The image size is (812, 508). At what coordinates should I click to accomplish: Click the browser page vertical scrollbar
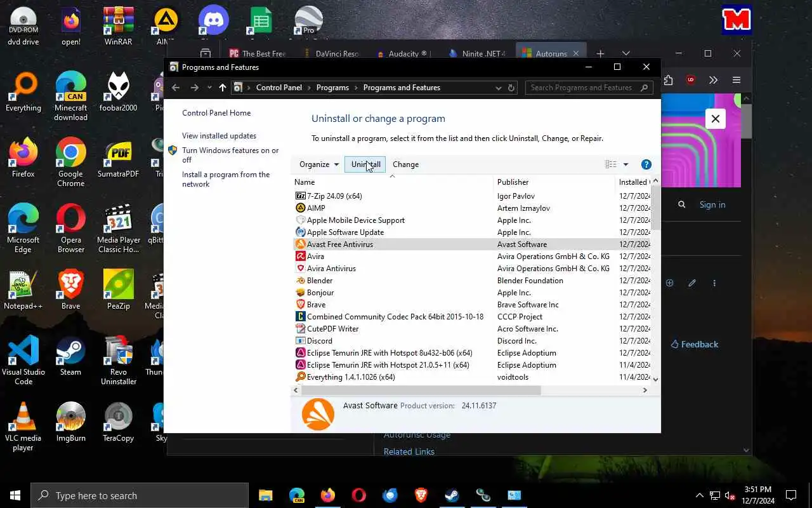click(747, 121)
